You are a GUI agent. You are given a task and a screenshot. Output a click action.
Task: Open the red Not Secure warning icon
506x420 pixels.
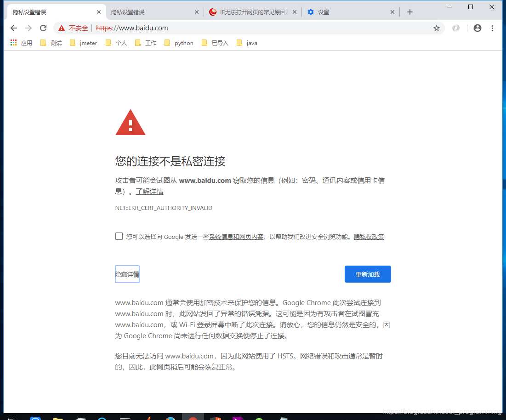click(61, 28)
